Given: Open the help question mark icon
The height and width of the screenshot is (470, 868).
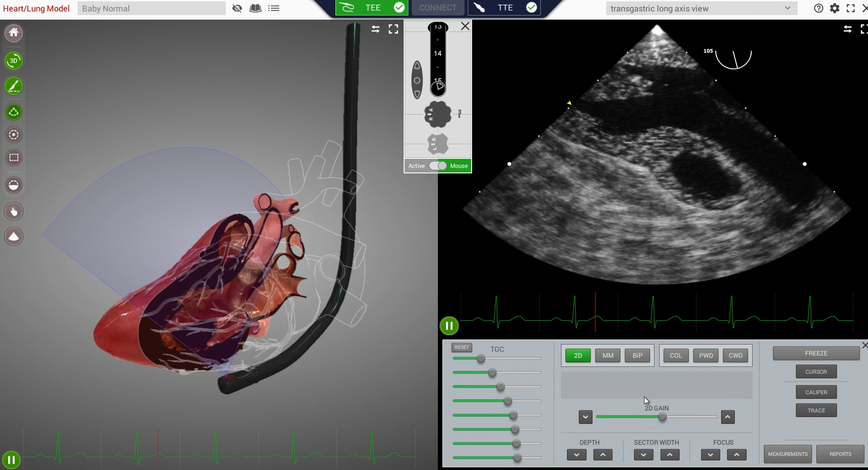Looking at the screenshot, I should click(x=819, y=8).
